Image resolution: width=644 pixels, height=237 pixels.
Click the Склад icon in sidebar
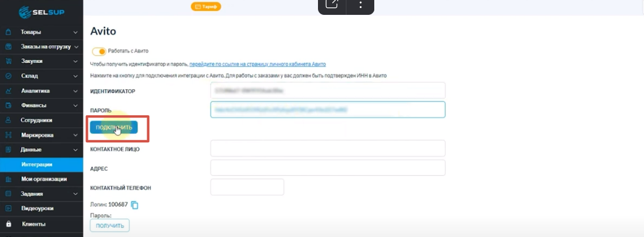click(x=8, y=76)
